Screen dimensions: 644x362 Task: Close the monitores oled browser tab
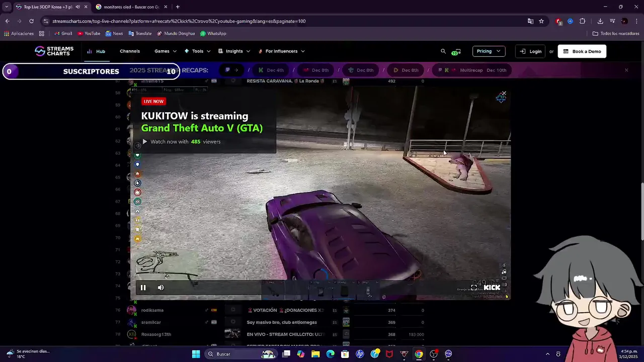pos(166,7)
